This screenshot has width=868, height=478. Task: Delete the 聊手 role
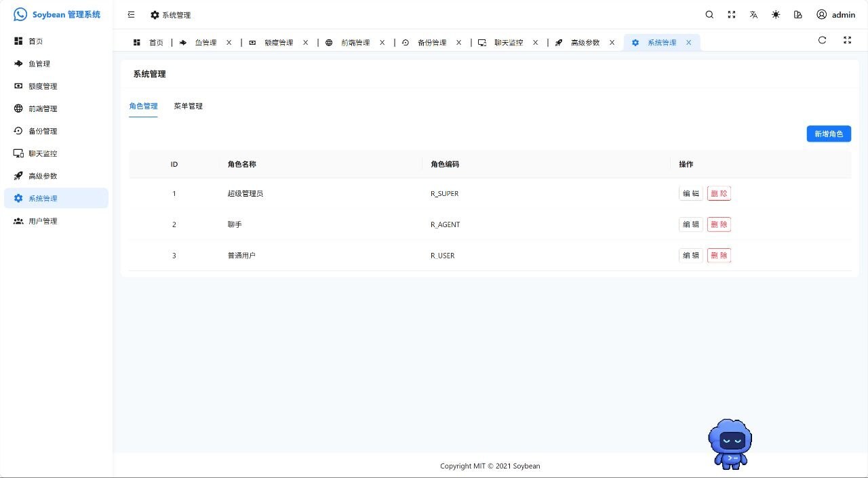pyautogui.click(x=719, y=224)
